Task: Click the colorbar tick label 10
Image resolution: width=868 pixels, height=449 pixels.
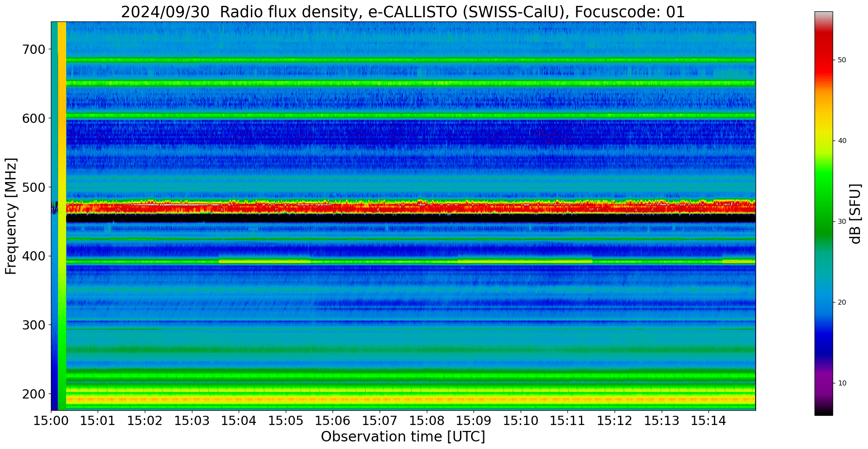Action: 842,383
